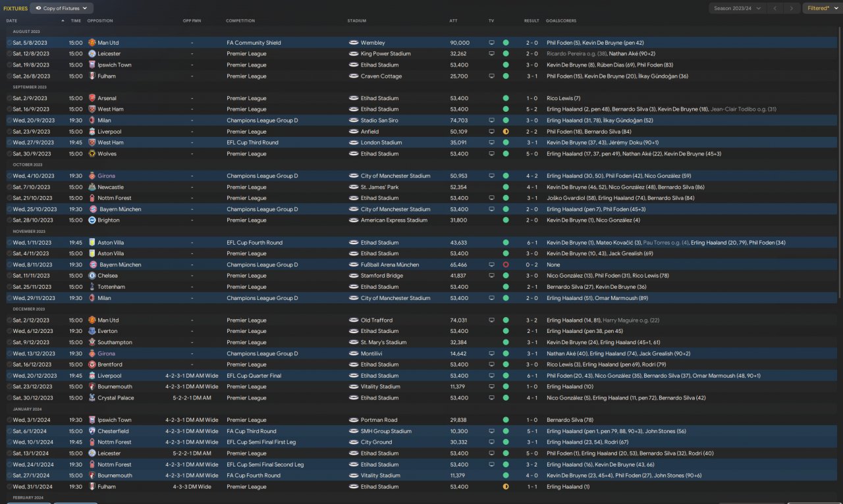Click the 0 - 2 result
This screenshot has height=504, width=843.
(531, 265)
